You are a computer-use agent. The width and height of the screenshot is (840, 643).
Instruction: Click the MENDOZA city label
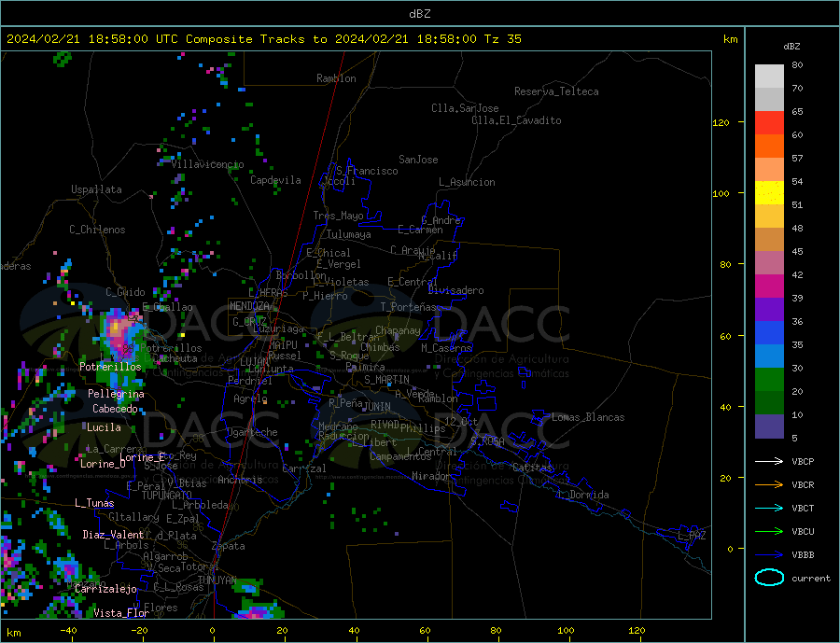point(249,306)
